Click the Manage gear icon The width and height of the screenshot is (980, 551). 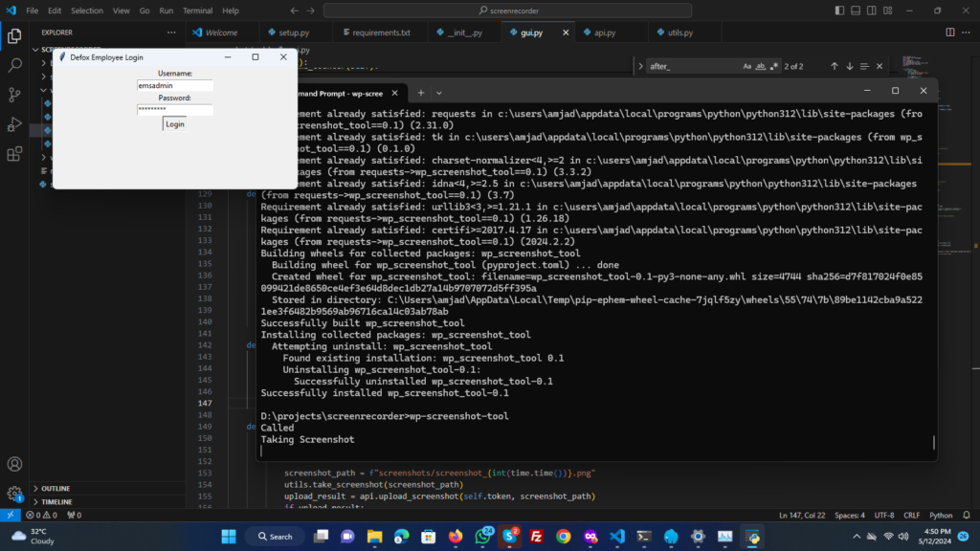[x=14, y=495]
